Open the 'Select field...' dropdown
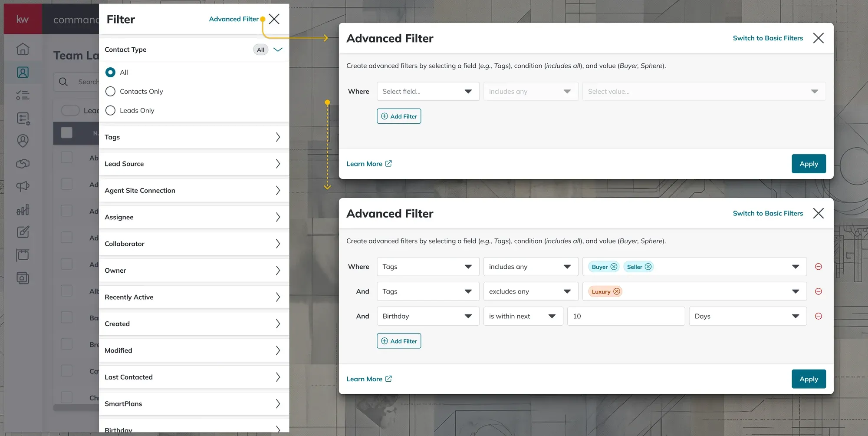 (x=428, y=92)
